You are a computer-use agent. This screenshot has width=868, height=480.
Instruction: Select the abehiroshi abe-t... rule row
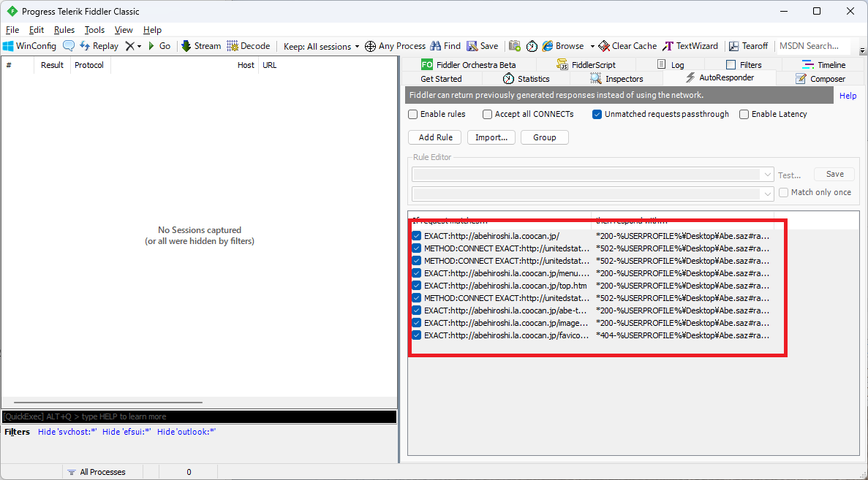point(592,311)
